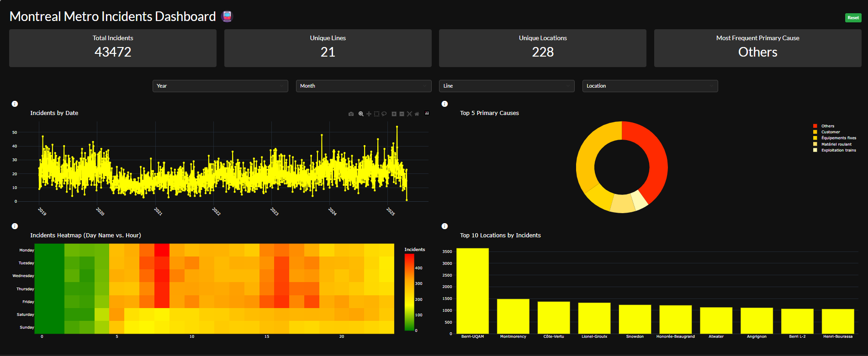This screenshot has height=356, width=868.
Task: Click the Berri-UQAM bar in locations chart
Action: click(x=472, y=291)
